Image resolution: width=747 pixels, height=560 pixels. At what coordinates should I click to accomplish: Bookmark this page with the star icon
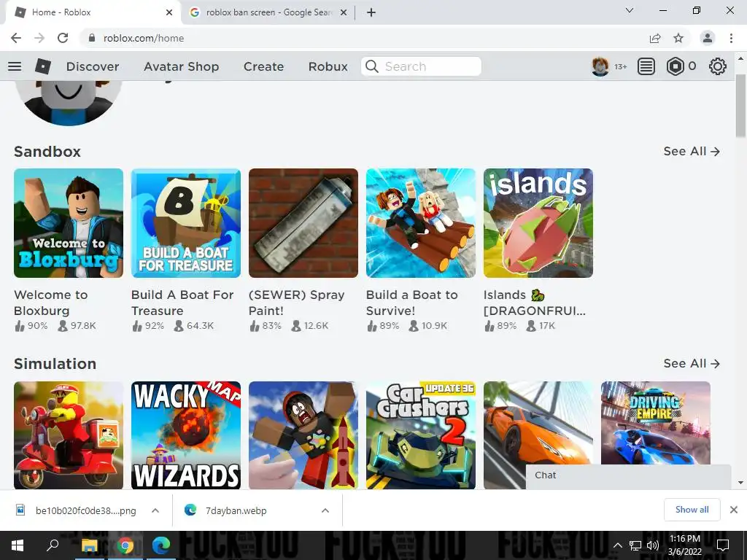tap(678, 38)
